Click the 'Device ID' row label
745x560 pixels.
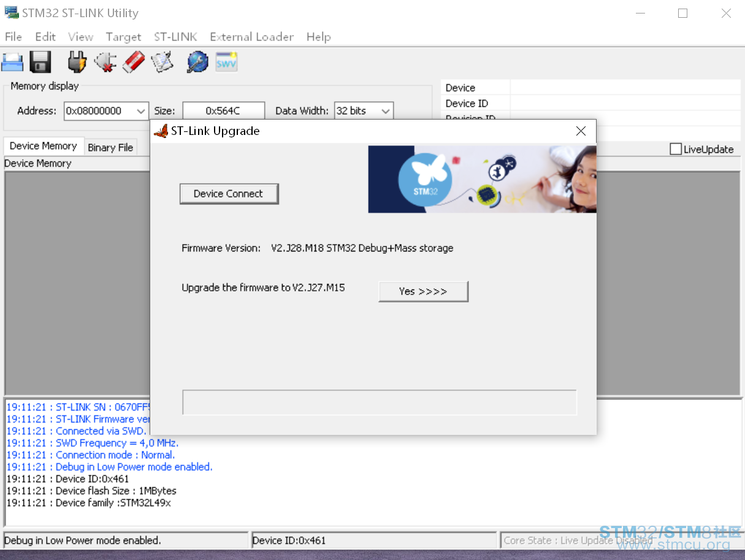click(467, 104)
